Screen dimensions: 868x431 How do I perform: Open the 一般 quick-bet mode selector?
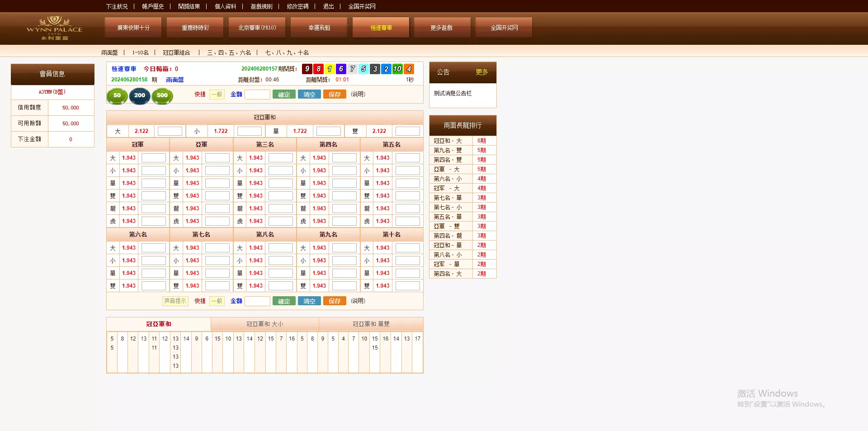[217, 95]
